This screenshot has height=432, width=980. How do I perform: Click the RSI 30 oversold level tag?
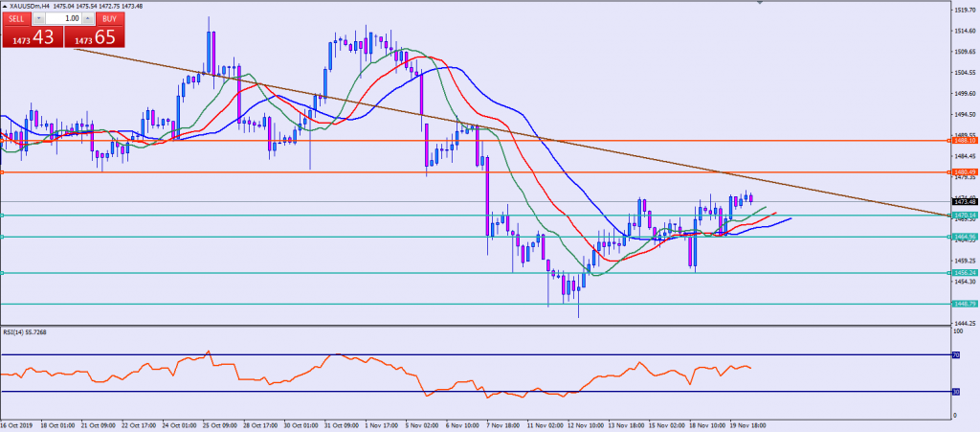coord(957,391)
